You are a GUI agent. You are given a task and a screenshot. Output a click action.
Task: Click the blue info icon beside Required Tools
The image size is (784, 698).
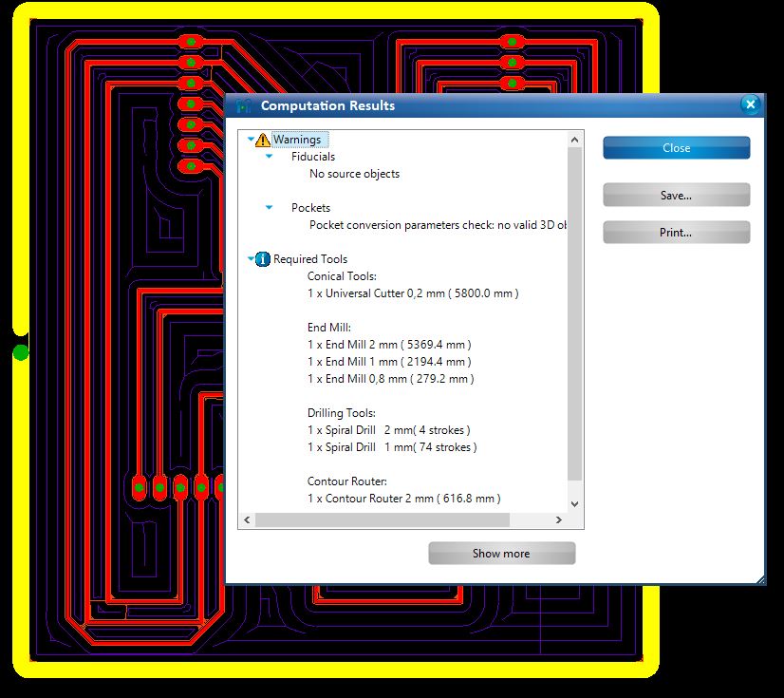pyautogui.click(x=263, y=259)
